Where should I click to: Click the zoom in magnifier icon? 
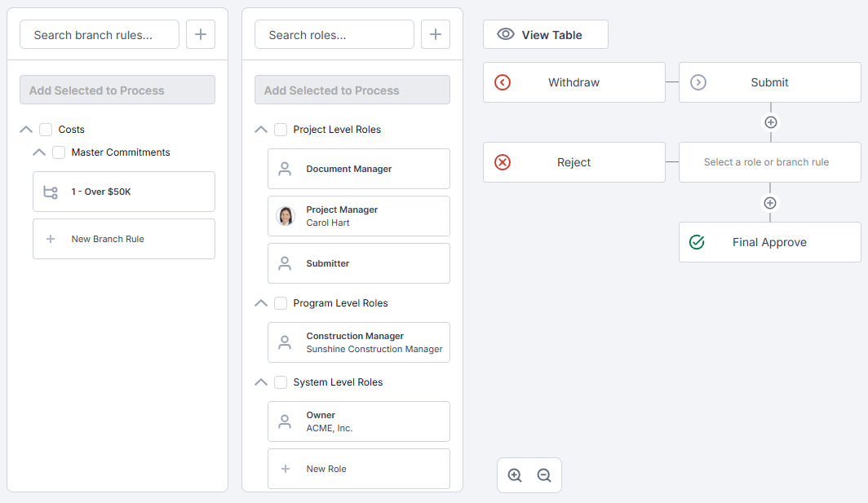pyautogui.click(x=515, y=475)
